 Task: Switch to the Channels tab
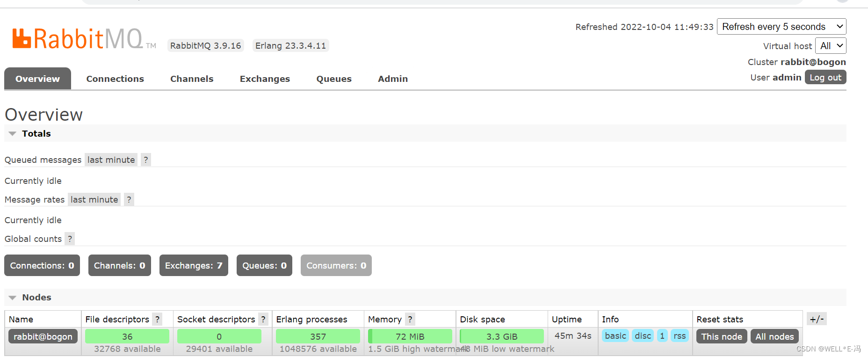point(192,79)
